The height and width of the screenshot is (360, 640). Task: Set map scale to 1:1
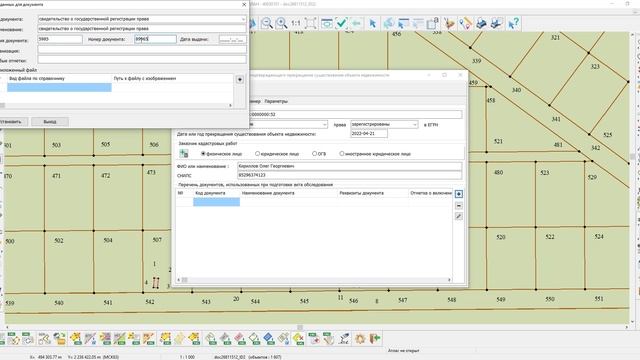coord(296,23)
